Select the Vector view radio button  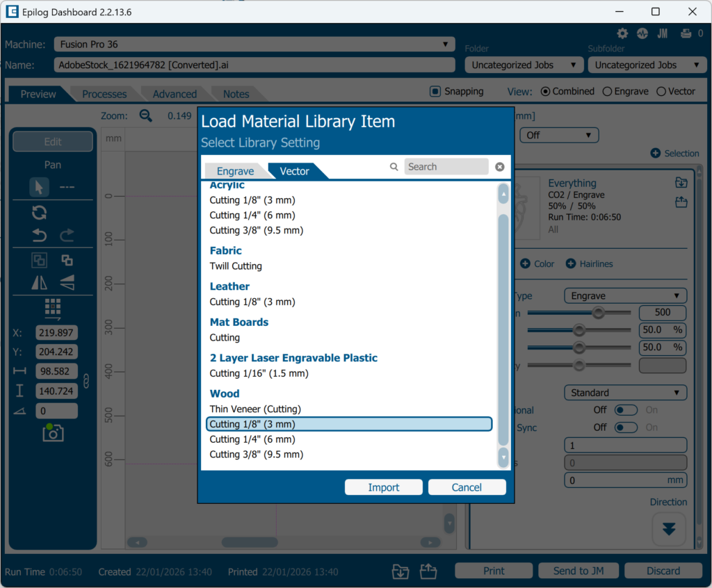661,91
